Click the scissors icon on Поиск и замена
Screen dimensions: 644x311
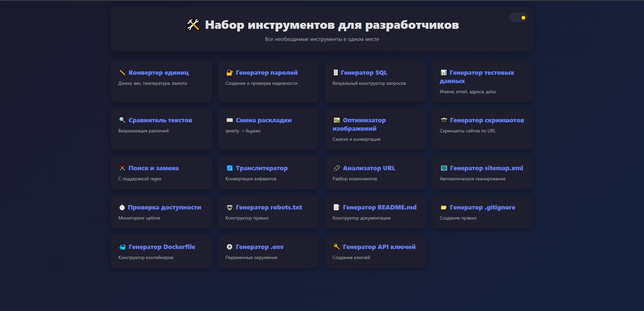click(x=122, y=168)
